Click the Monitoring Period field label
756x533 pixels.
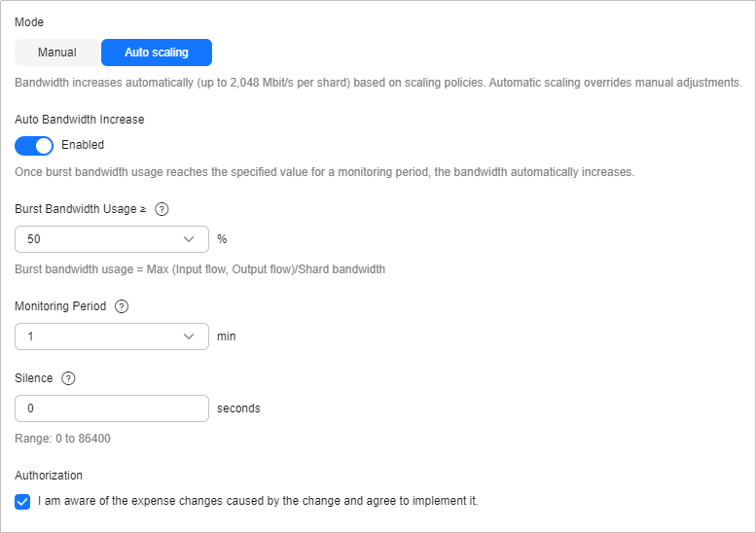coord(60,306)
